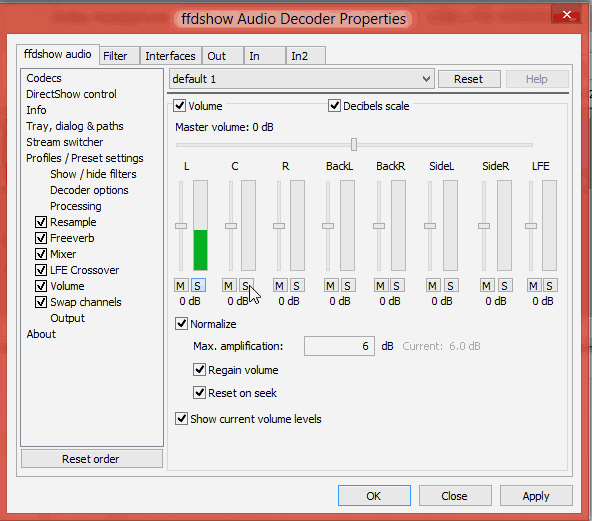Toggle the Decibels scale checkbox
The width and height of the screenshot is (592, 521).
click(334, 106)
